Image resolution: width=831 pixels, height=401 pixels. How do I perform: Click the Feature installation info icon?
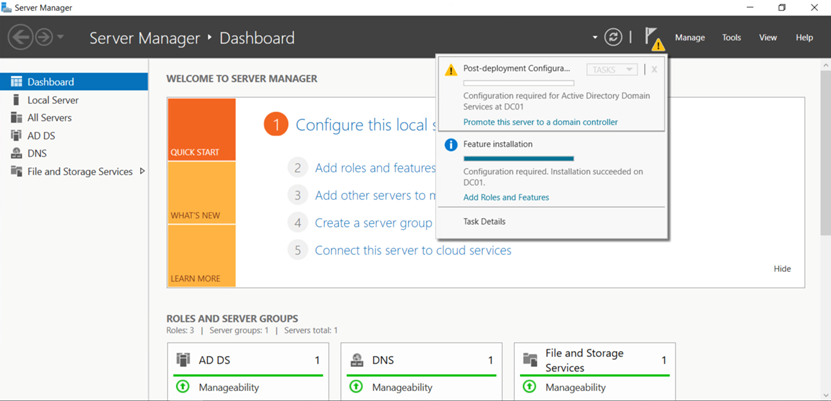point(450,145)
